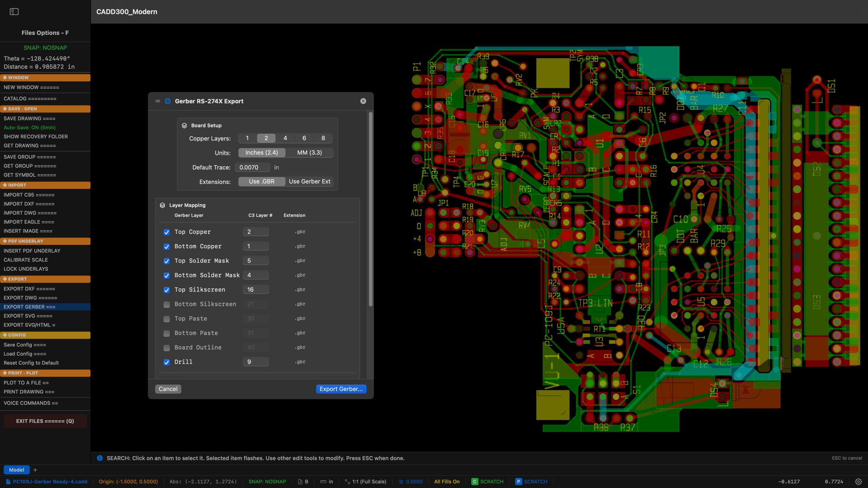Uncheck the Bottom Solder Mask layer
The height and width of the screenshot is (488, 868).
point(167,276)
